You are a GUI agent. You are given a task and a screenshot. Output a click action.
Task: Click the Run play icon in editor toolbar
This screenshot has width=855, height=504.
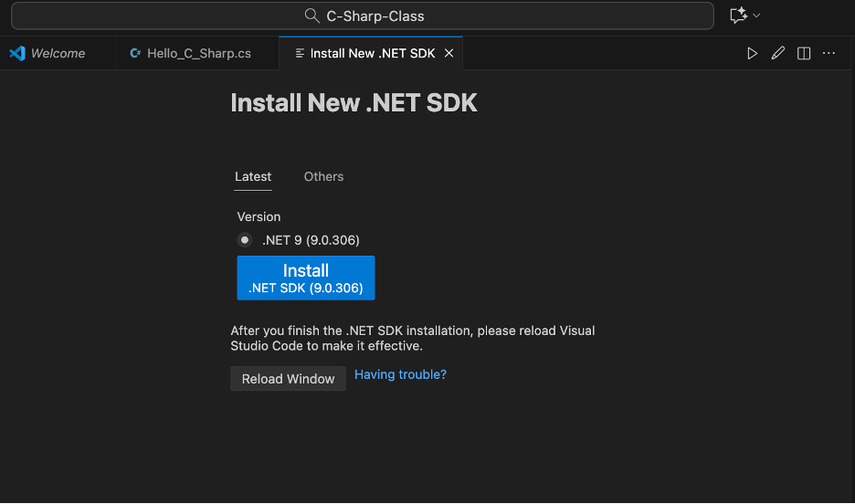point(752,53)
